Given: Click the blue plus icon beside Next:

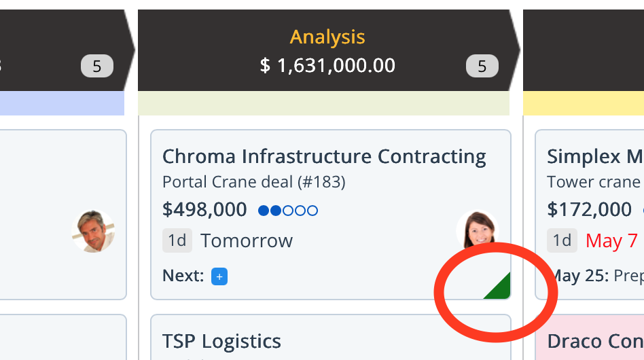Looking at the screenshot, I should (x=219, y=276).
